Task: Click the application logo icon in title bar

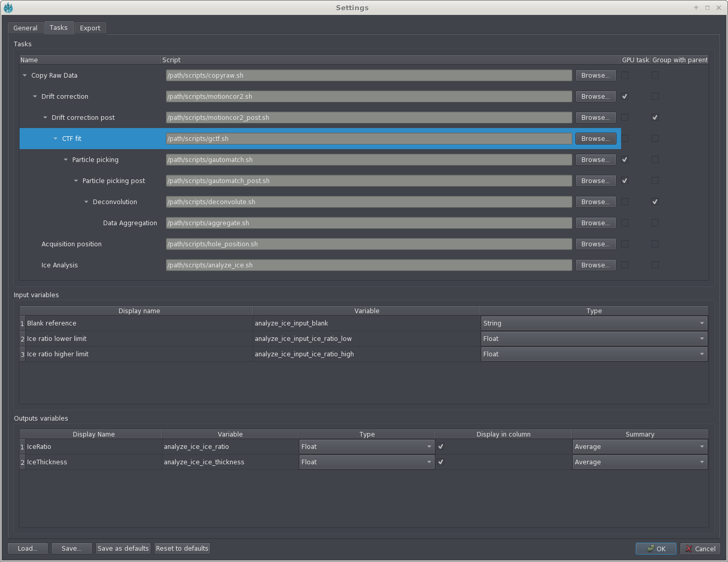Action: click(8, 8)
